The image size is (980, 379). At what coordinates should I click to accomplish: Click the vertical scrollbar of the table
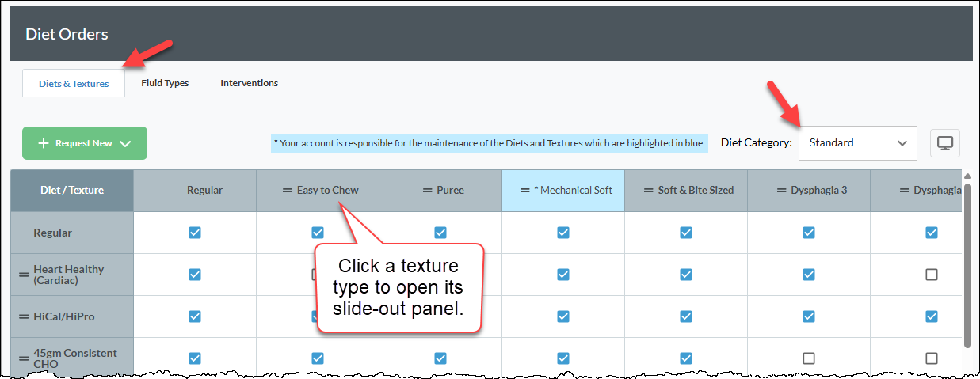coord(967,262)
